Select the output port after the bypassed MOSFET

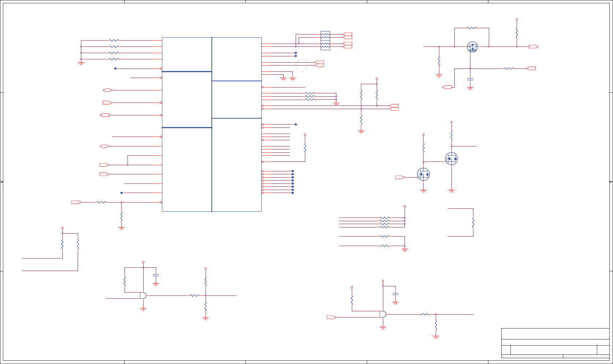[534, 47]
